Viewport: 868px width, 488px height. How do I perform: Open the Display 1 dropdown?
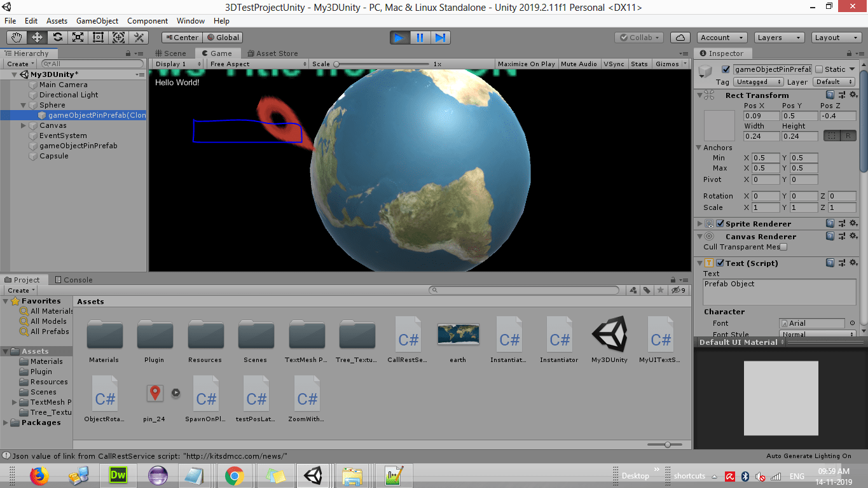tap(177, 64)
